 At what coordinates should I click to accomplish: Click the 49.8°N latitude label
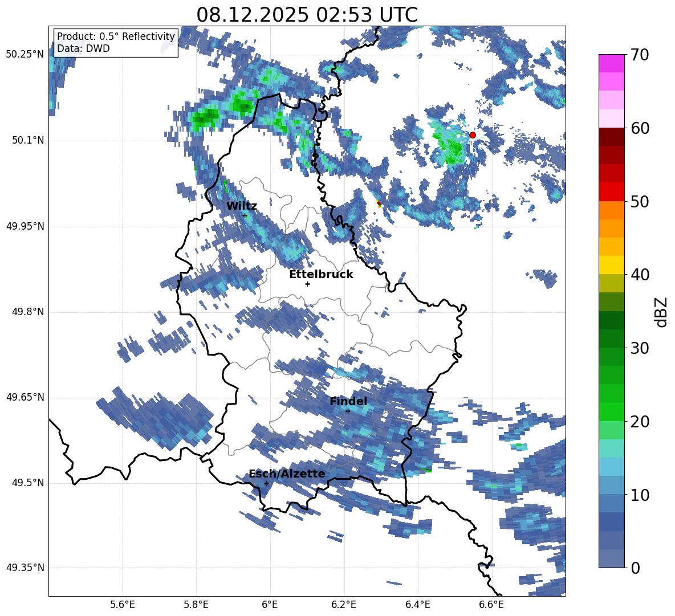click(x=27, y=312)
